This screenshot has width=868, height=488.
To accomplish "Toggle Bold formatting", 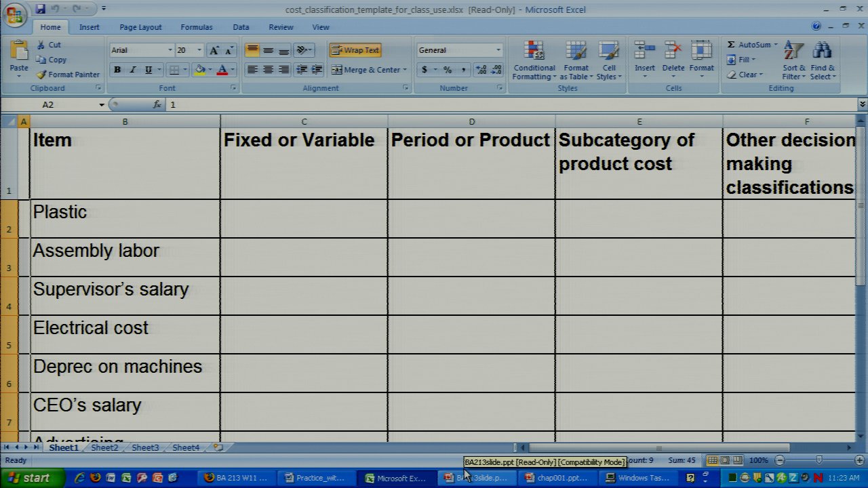I will (x=117, y=70).
